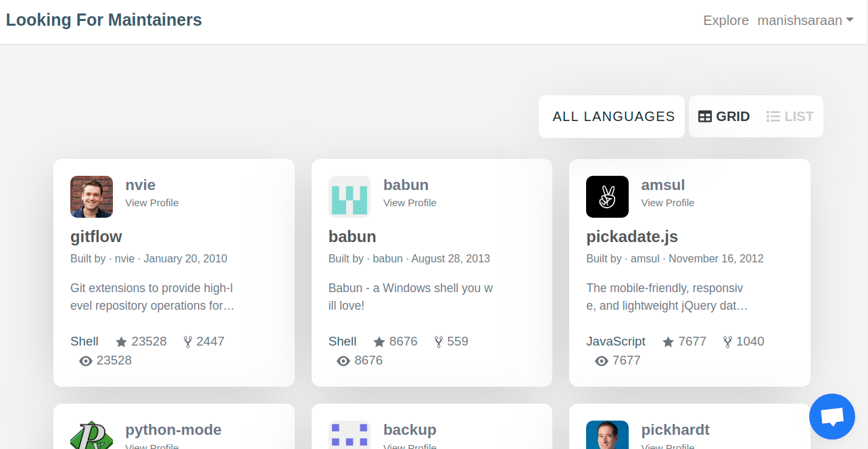This screenshot has height=449, width=868.
Task: Open the gitflow repository title
Action: point(96,237)
